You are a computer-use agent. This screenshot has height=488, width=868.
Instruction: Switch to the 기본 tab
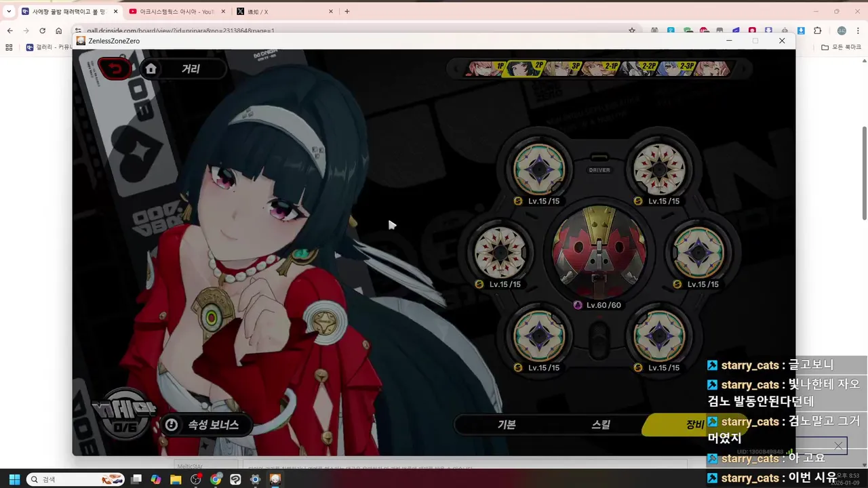point(507,425)
